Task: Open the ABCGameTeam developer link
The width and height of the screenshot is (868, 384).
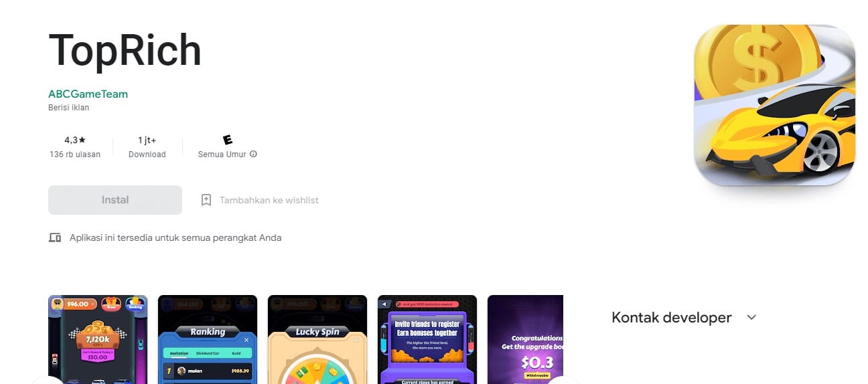Action: (x=88, y=94)
